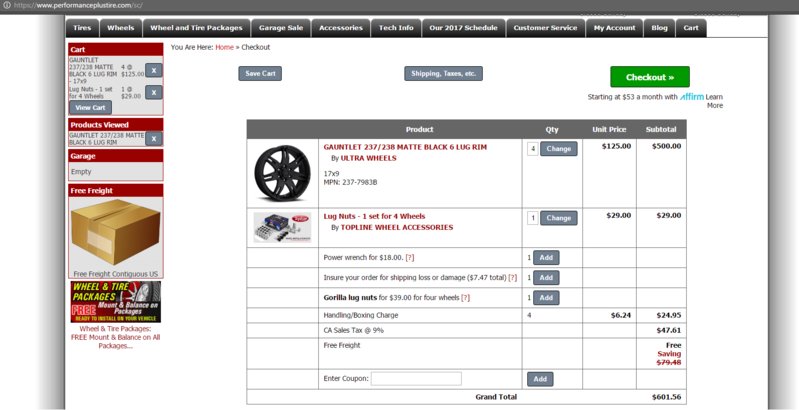799x410 pixels.
Task: Click Add button beside coupon field
Action: (540, 379)
